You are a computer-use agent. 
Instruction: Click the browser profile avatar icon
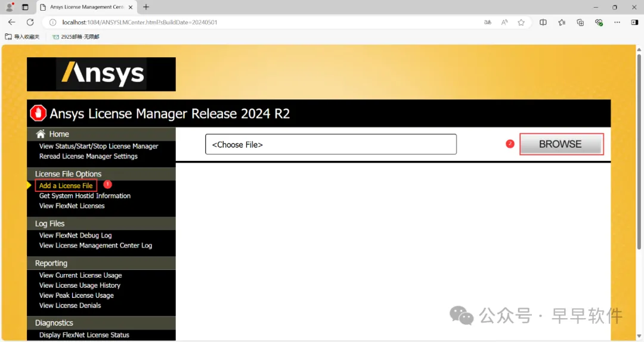tap(10, 7)
